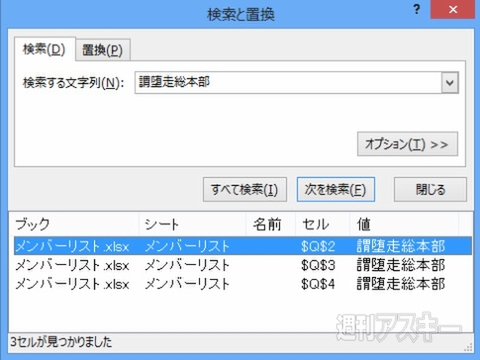Click メンバーリスト sheet name in $Q$4 row
Viewport: 480px width, 360px height.
[187, 284]
